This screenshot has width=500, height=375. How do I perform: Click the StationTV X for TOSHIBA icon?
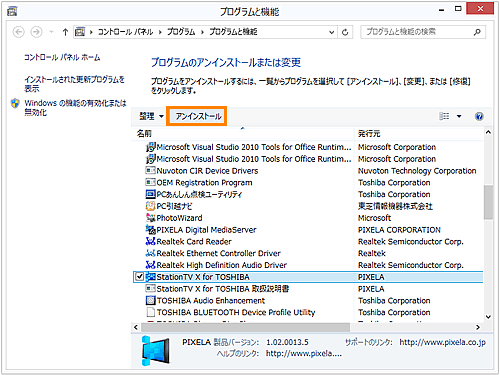(151, 277)
